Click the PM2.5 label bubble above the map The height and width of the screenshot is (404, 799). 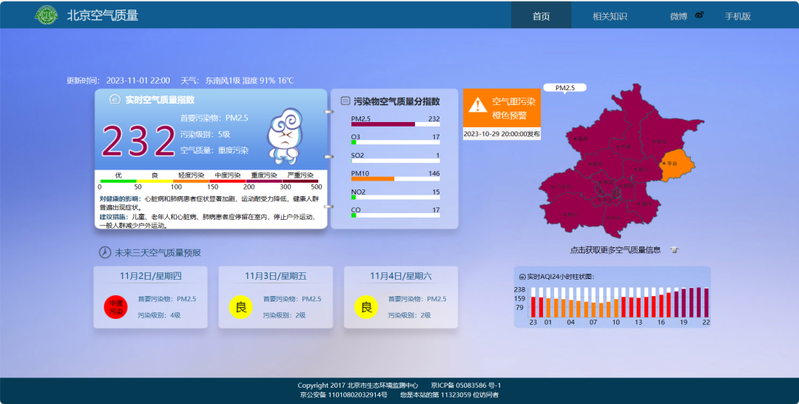[x=565, y=88]
